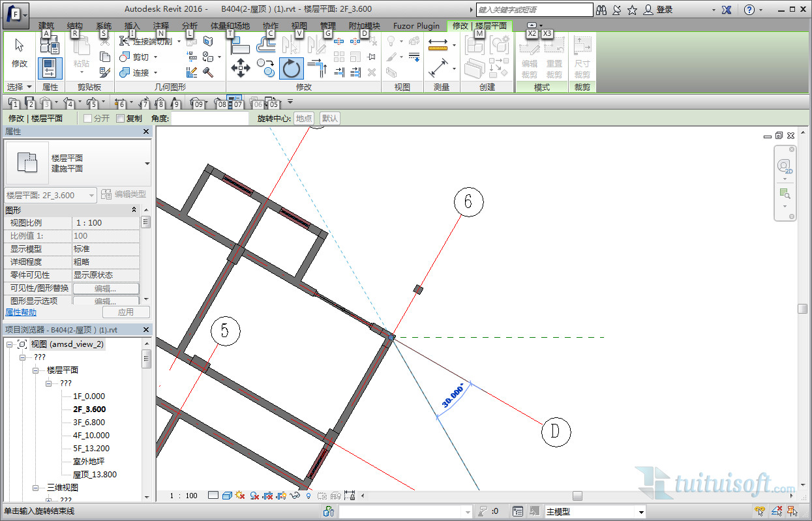Open the Communication Center binoculars search icon
Image resolution: width=812 pixels, height=521 pixels.
tap(601, 10)
